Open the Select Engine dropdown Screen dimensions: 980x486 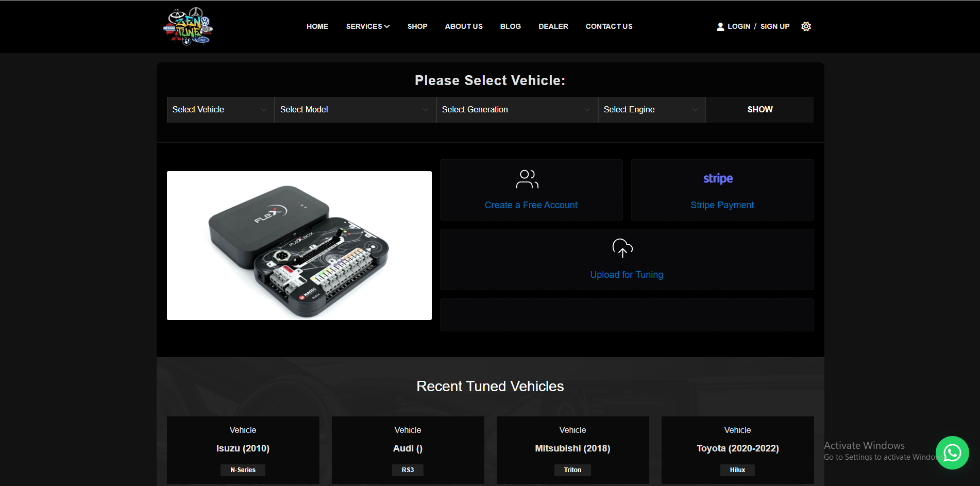[x=651, y=110]
